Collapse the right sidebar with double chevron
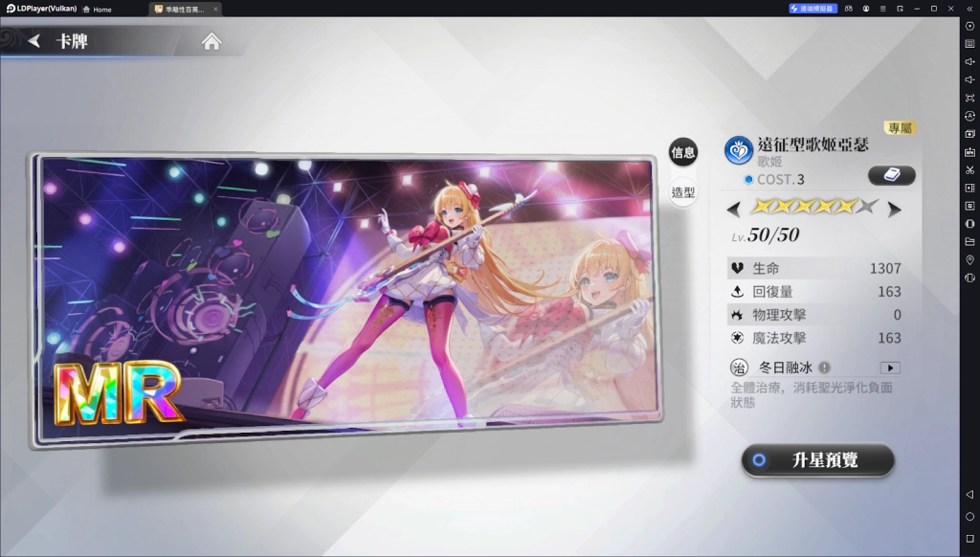Viewport: 980px width, 557px height. (x=969, y=9)
